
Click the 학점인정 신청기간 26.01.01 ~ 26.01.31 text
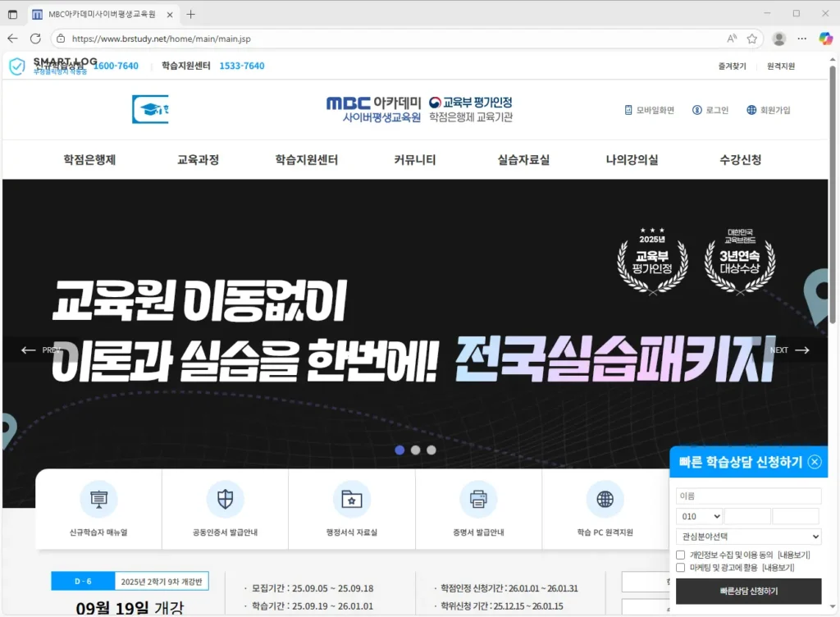509,588
